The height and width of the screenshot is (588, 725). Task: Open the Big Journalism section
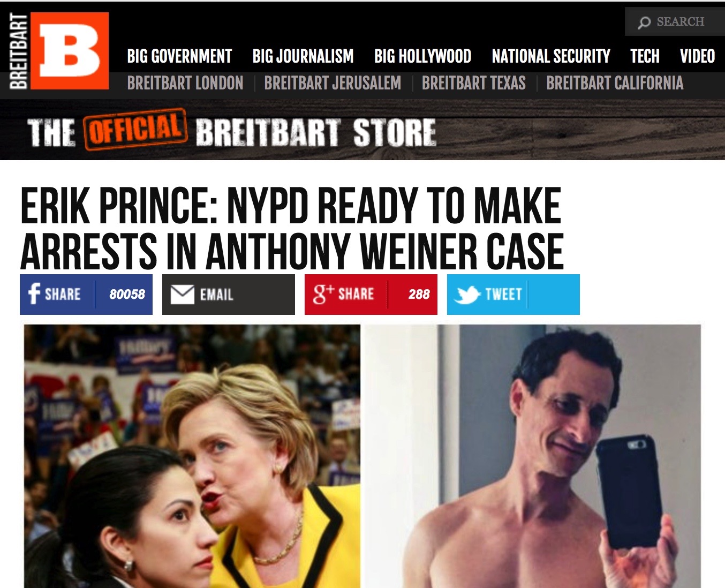(303, 56)
